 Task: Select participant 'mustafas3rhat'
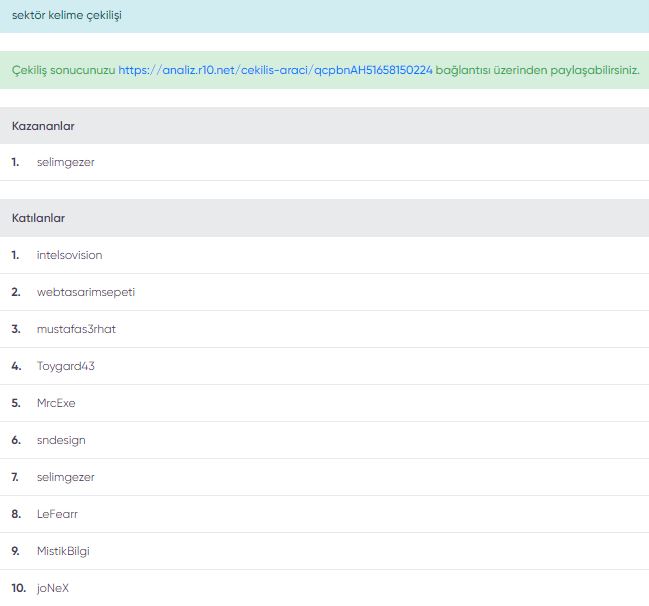pyautogui.click(x=76, y=329)
